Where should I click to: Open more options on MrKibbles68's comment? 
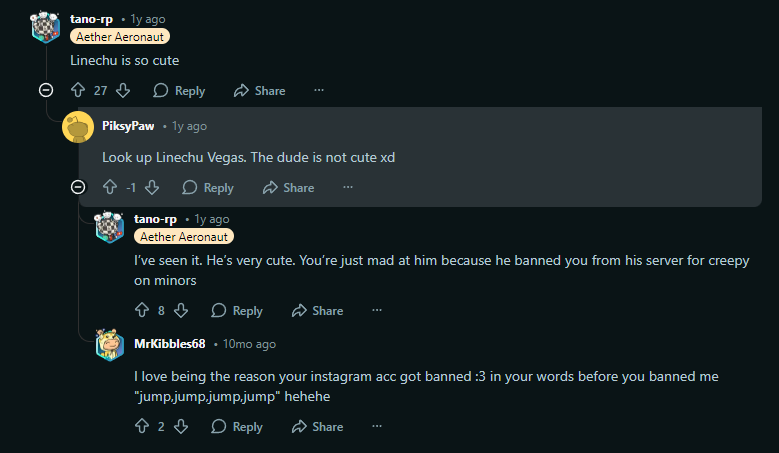376,427
